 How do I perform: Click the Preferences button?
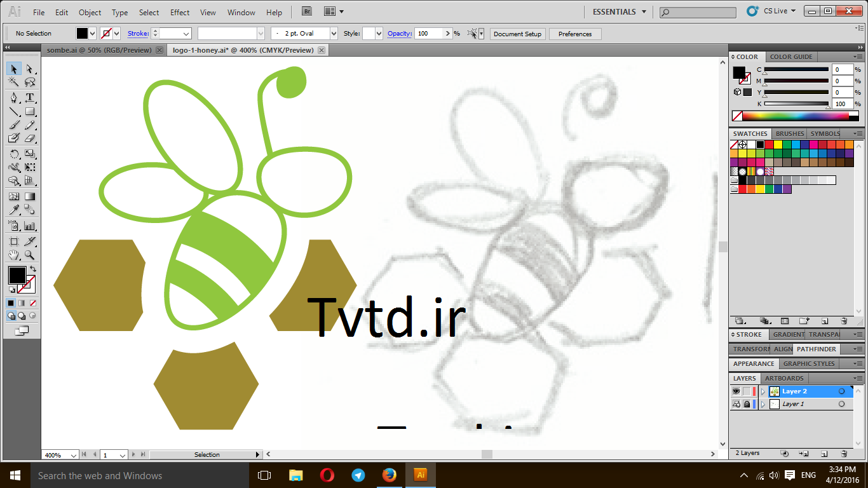click(575, 34)
